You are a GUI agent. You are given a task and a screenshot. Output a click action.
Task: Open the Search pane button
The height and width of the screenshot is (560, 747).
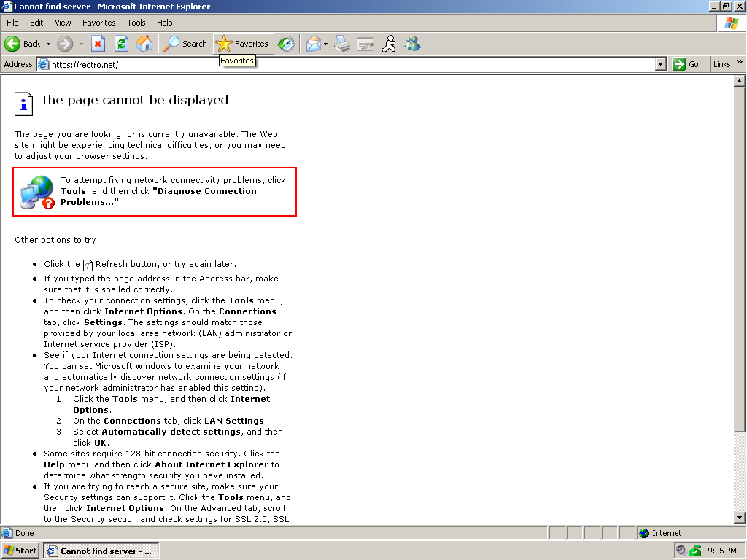(185, 44)
